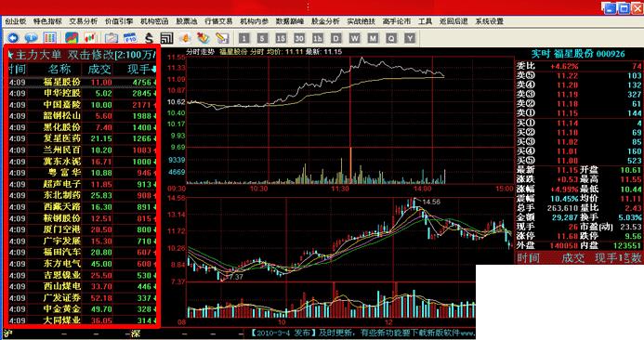Click the speech bubble info icon
Image resolution: width=644 pixels, height=340 pixels.
point(32,38)
